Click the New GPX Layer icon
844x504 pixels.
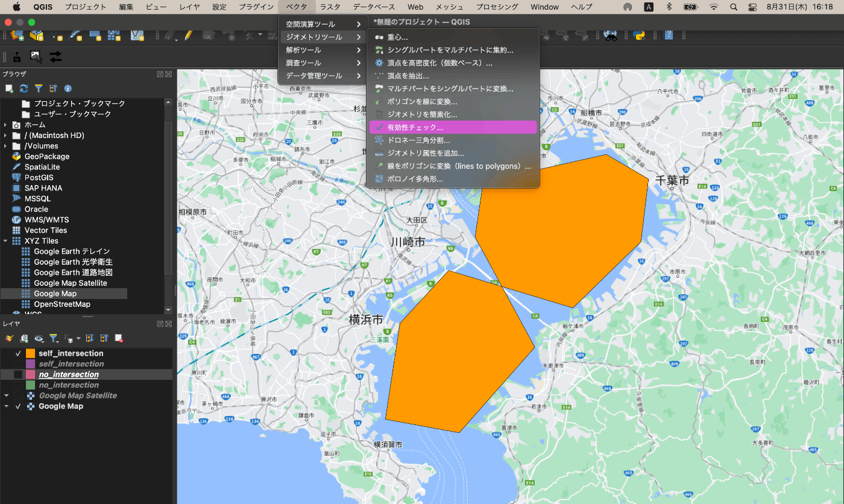137,35
